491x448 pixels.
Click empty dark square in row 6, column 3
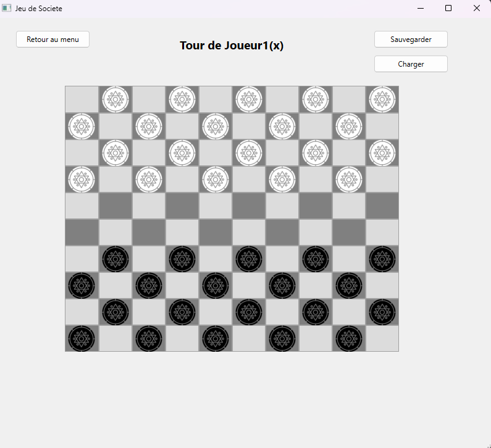pos(149,233)
